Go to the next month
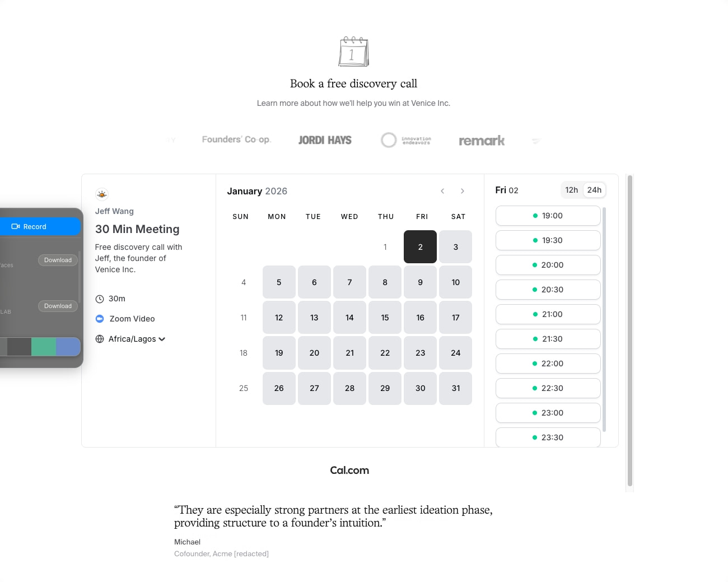 [463, 191]
